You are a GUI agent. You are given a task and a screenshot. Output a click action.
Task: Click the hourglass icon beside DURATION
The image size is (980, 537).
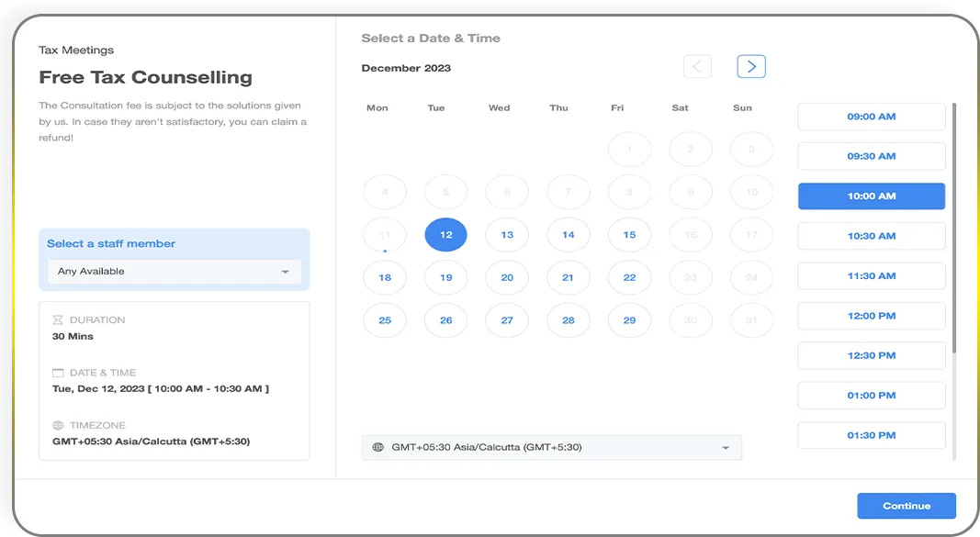coord(57,319)
